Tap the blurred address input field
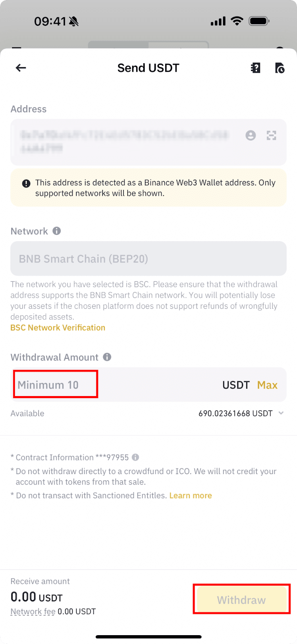This screenshot has height=644, width=297. pyautogui.click(x=125, y=142)
